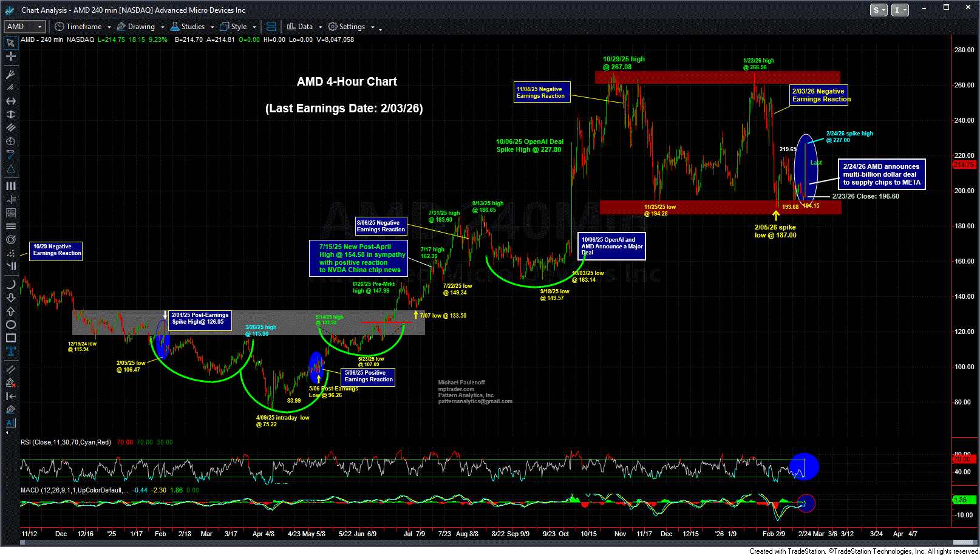980x555 pixels.
Task: Toggle the stacked panels icon beside Style
Action: (271, 27)
